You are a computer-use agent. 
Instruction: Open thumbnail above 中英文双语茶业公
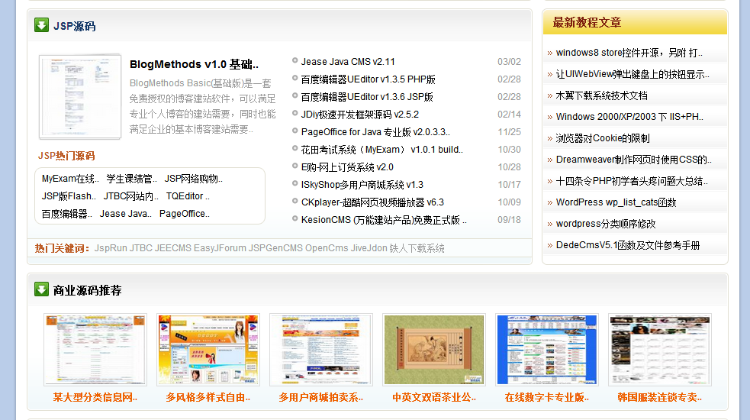click(434, 350)
